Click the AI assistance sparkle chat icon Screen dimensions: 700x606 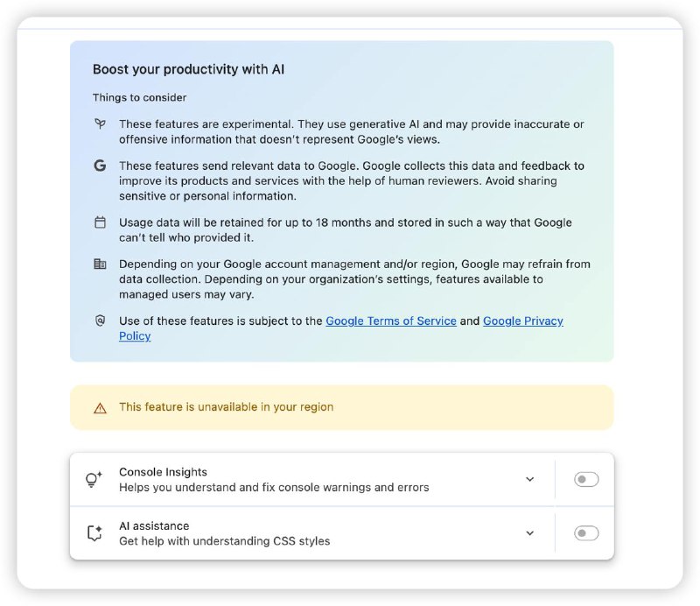[x=94, y=532]
